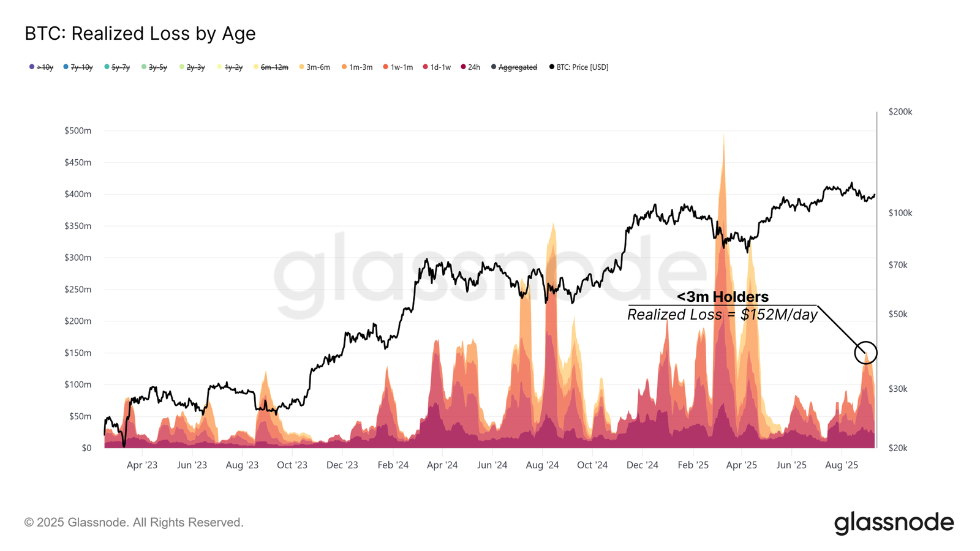980x551 pixels.
Task: Toggle the 7y-10y legend entry
Action: [78, 67]
